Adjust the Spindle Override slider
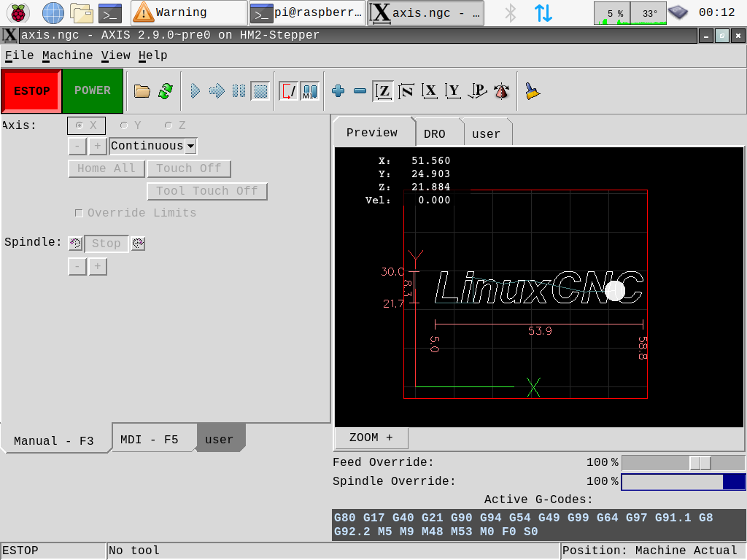This screenshot has height=560, width=747. tap(683, 481)
